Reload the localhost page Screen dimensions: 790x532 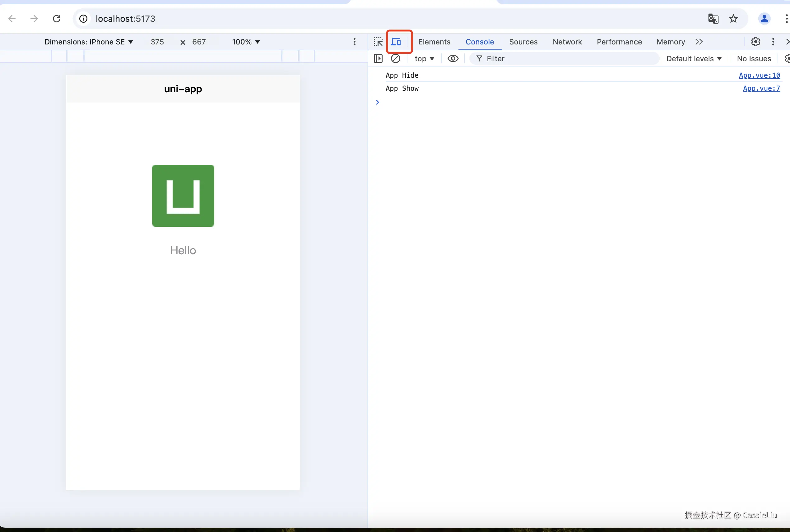click(x=57, y=19)
